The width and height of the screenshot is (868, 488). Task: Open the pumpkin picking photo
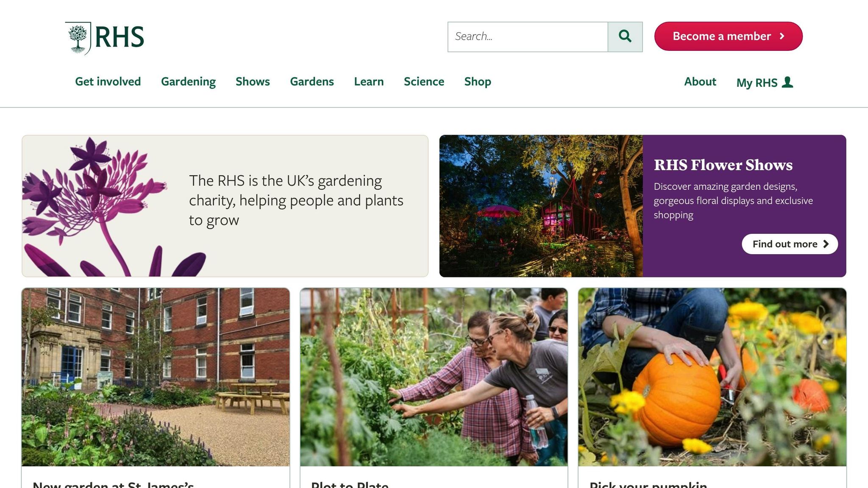(712, 377)
